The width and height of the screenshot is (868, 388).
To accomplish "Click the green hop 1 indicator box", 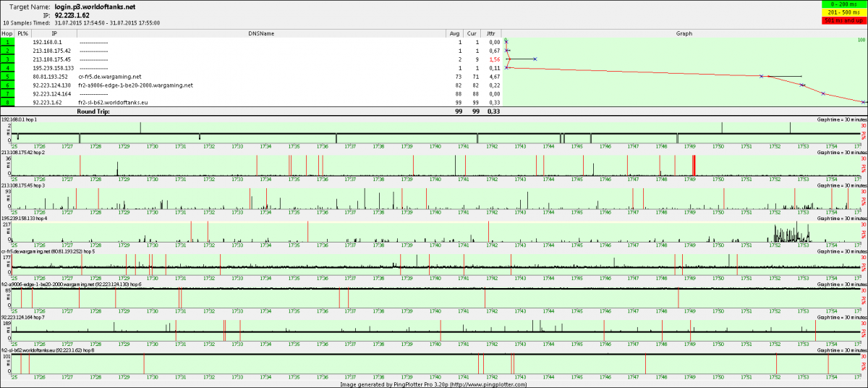I will (7, 43).
